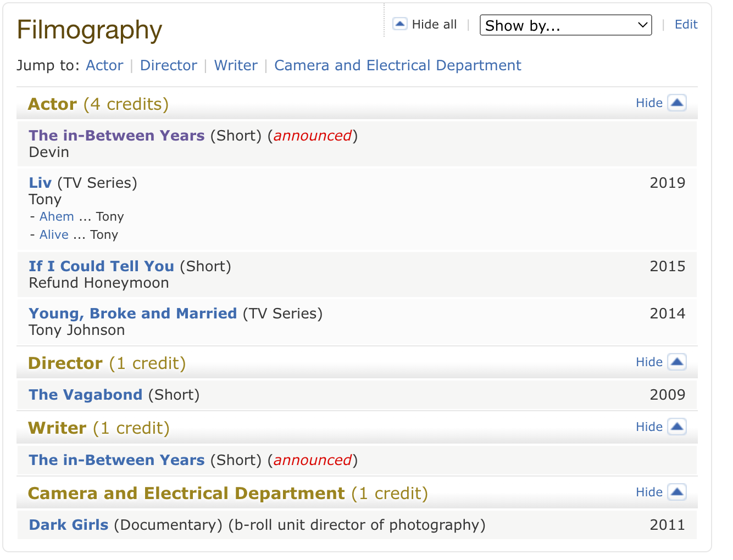The image size is (733, 560).
Task: Collapse Actor section with arrow icon
Action: (x=677, y=103)
